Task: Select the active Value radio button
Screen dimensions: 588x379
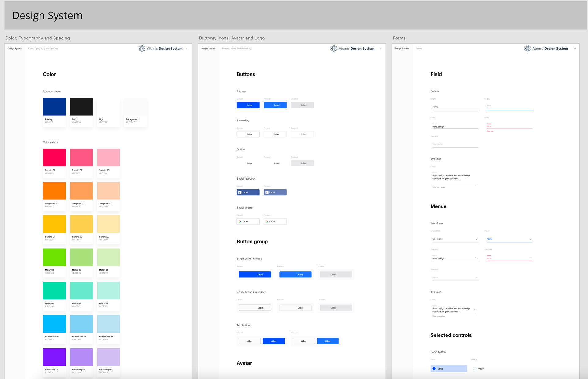Action: click(x=449, y=368)
